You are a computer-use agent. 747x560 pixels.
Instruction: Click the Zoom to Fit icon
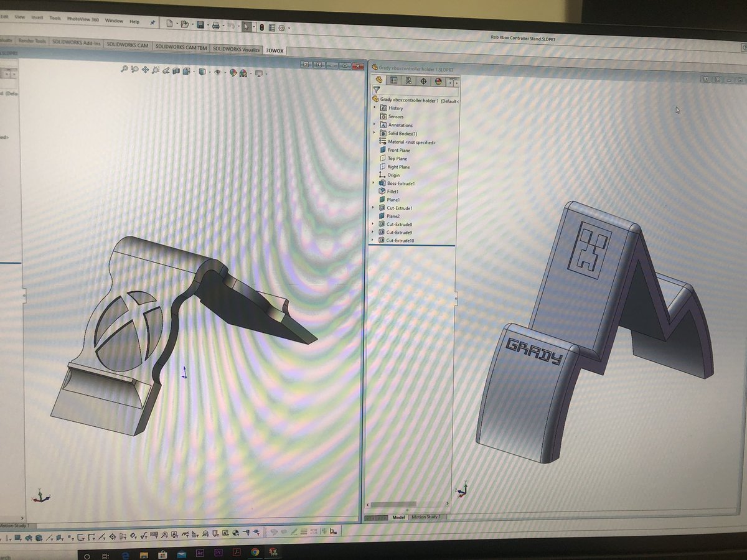(125, 69)
